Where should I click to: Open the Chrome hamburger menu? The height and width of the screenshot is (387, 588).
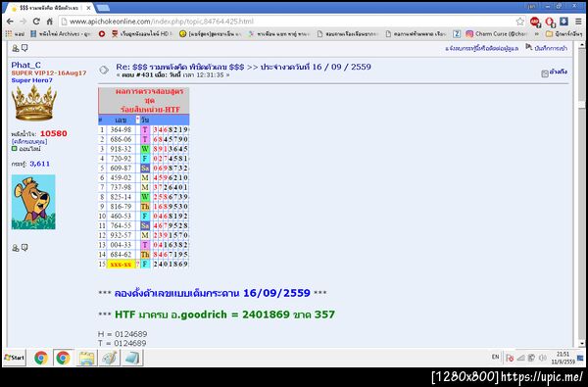pyautogui.click(x=578, y=22)
